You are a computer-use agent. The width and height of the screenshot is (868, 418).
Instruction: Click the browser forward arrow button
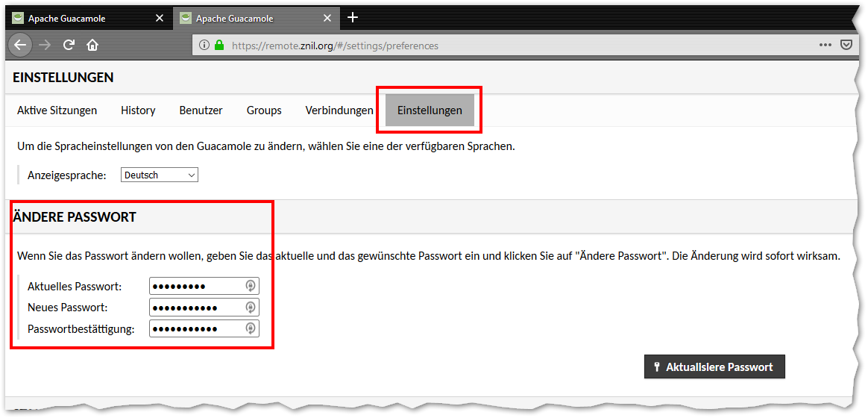point(45,45)
